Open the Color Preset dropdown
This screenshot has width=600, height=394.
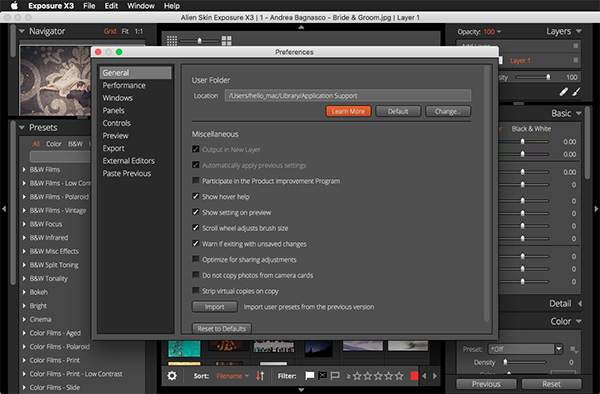coord(525,349)
